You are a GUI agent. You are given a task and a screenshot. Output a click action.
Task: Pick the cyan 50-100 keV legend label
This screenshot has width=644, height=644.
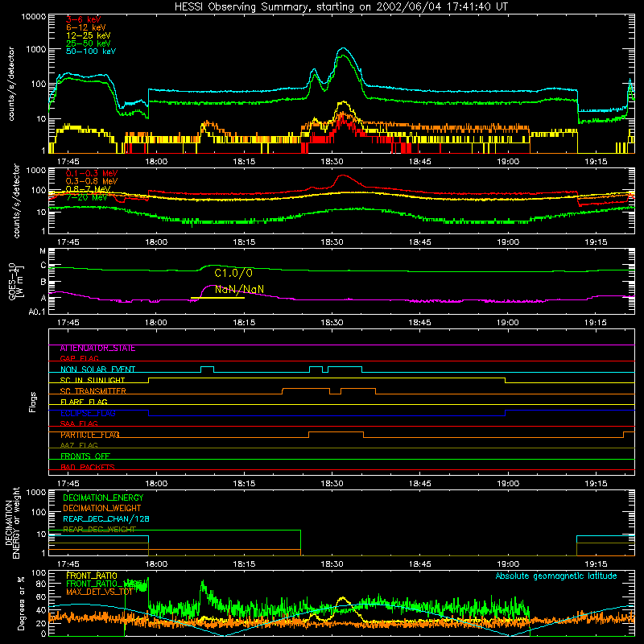tap(91, 52)
